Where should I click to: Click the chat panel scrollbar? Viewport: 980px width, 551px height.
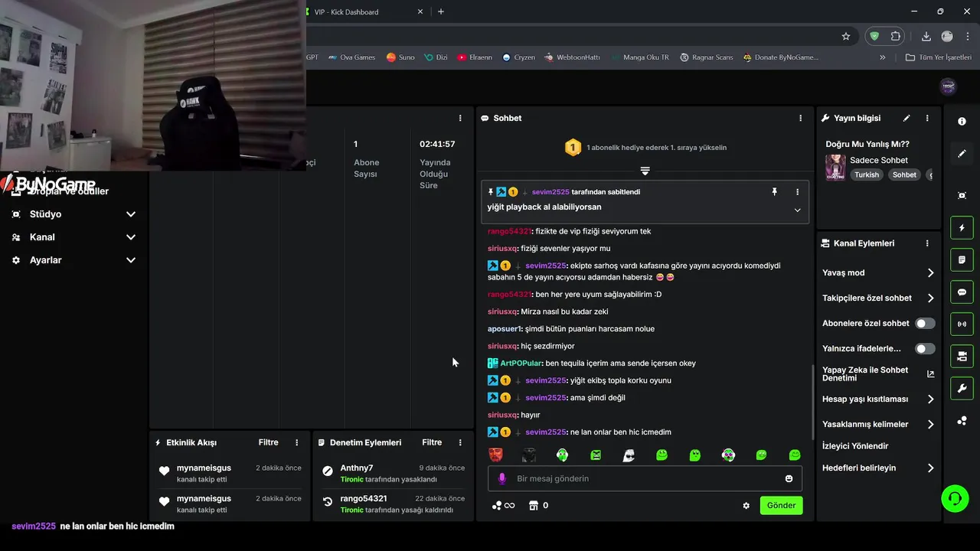click(812, 402)
